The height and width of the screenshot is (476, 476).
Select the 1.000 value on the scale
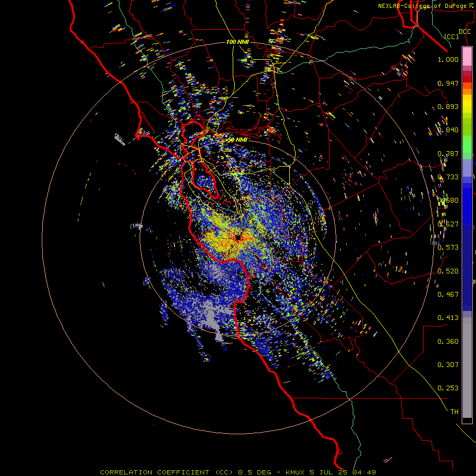coord(448,59)
